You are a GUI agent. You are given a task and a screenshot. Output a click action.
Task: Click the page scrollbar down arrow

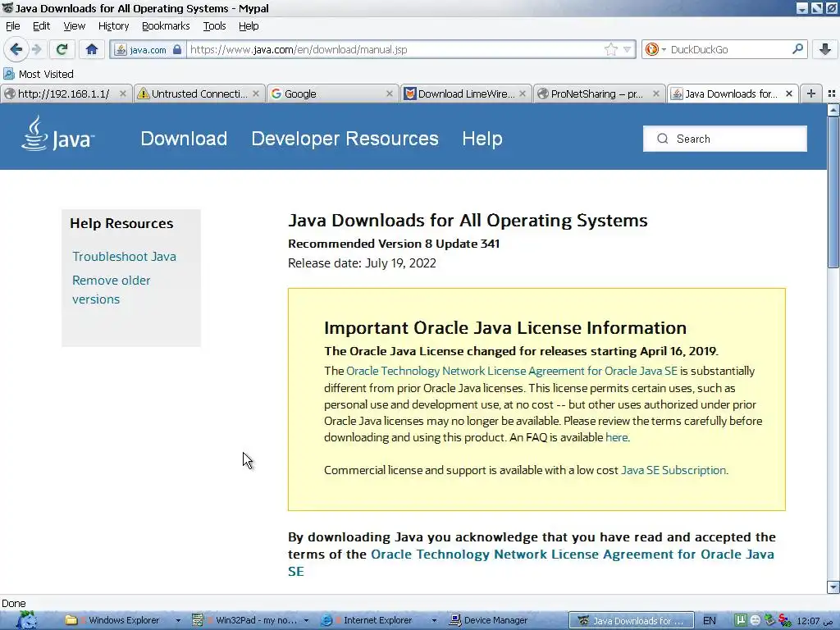click(833, 587)
